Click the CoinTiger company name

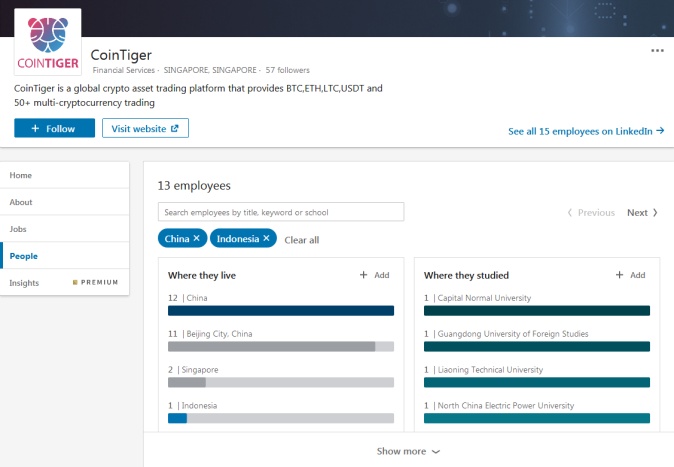(x=121, y=55)
